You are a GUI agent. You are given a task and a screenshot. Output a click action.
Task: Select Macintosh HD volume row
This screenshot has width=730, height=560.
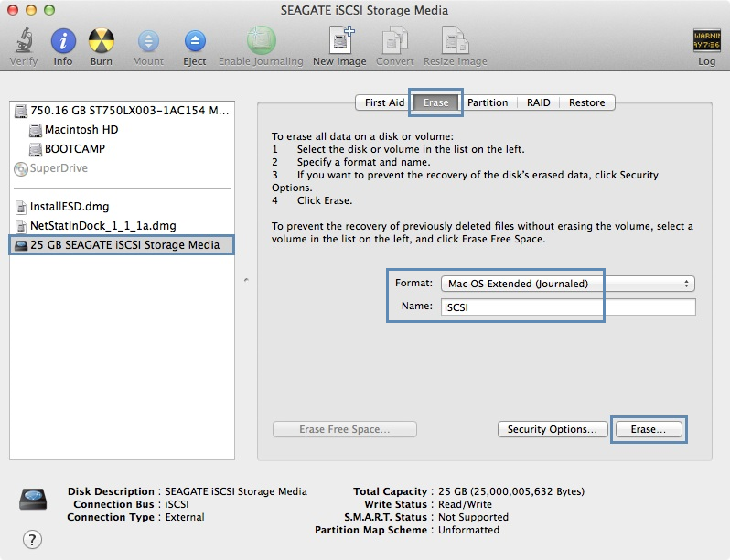[122, 130]
